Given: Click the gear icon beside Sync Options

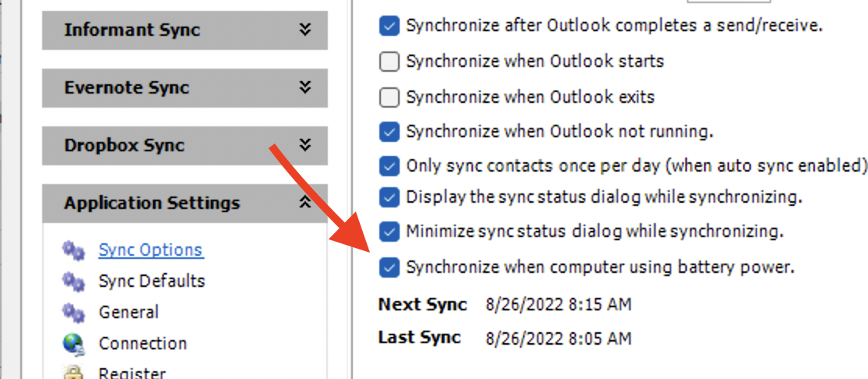Looking at the screenshot, I should pyautogui.click(x=73, y=250).
